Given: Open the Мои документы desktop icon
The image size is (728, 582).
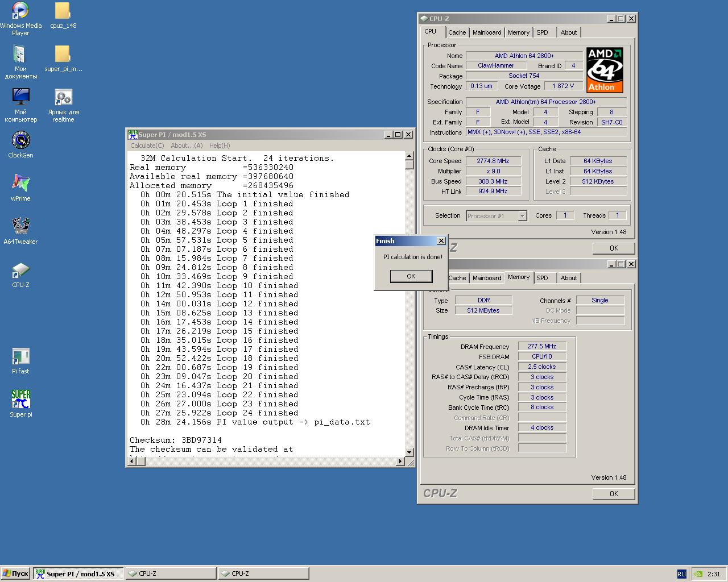Looking at the screenshot, I should [20, 62].
